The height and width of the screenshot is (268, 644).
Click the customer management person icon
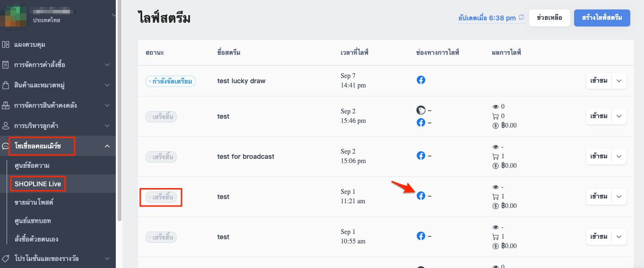(6, 126)
